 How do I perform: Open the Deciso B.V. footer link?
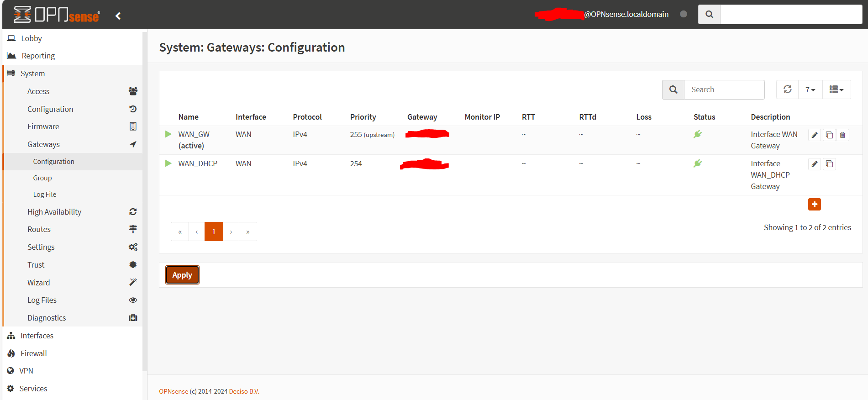point(244,391)
